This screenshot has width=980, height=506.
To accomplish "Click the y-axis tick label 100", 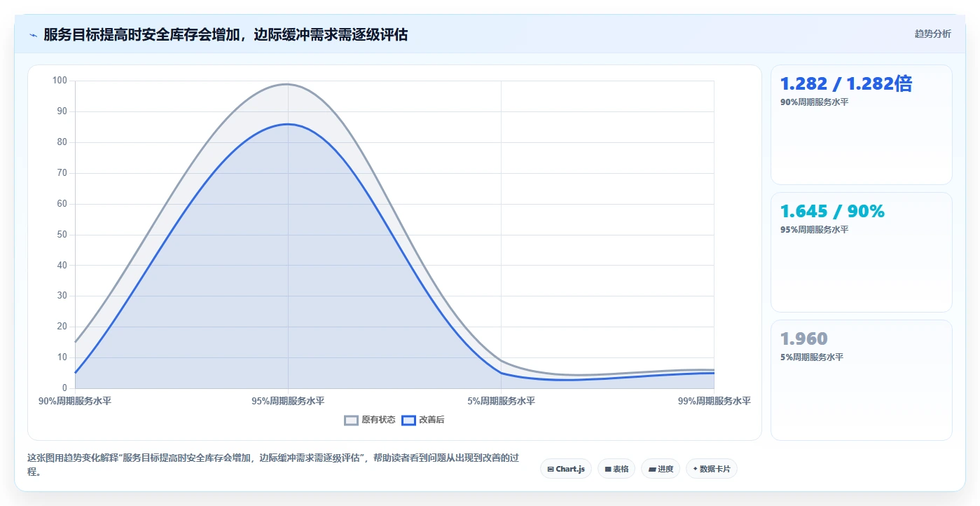I will [60, 81].
